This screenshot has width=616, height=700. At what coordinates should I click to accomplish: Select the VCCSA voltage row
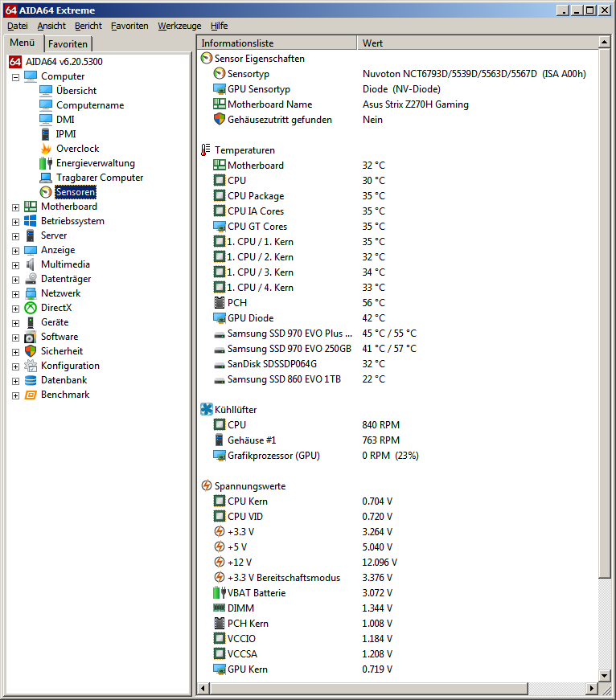pos(397,654)
